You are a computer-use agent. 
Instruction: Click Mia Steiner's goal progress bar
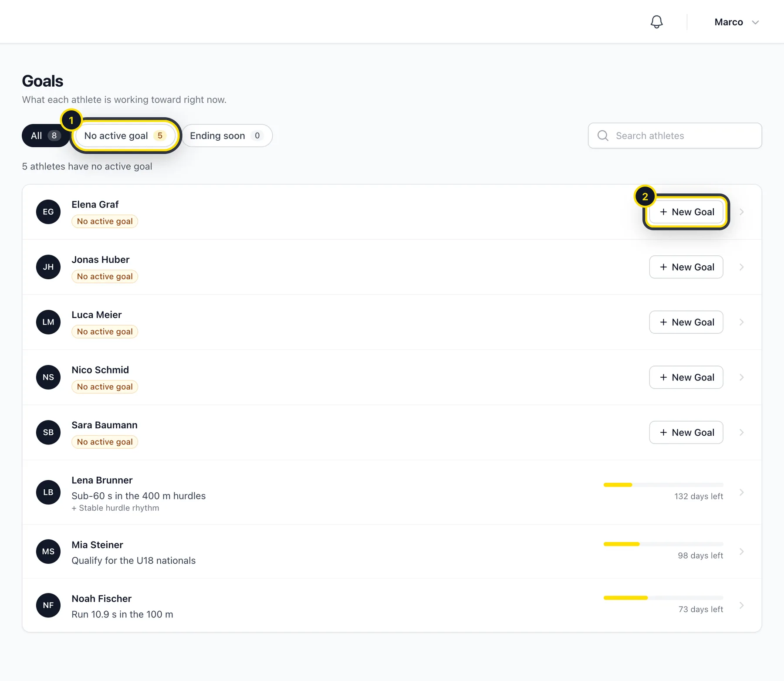[x=663, y=544]
